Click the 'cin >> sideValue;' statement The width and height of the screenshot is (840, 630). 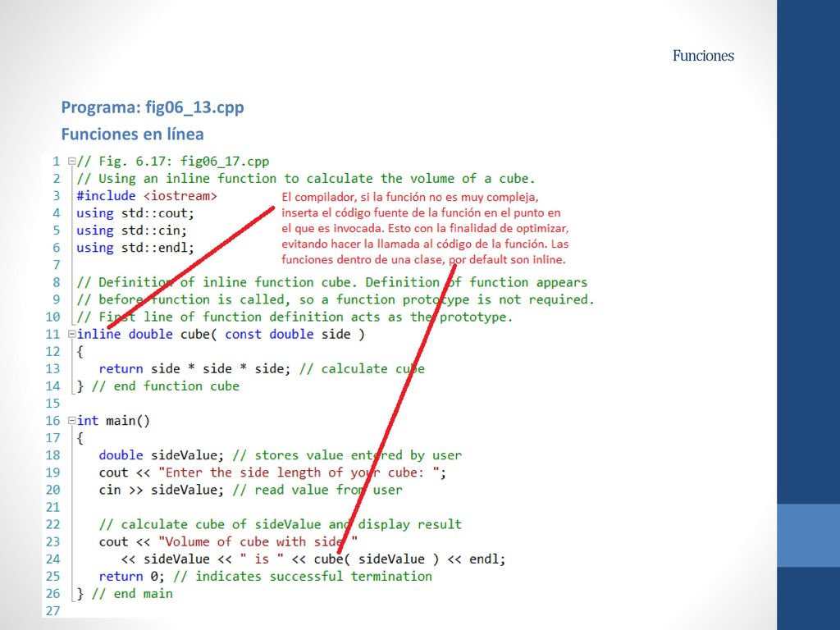[x=162, y=490]
